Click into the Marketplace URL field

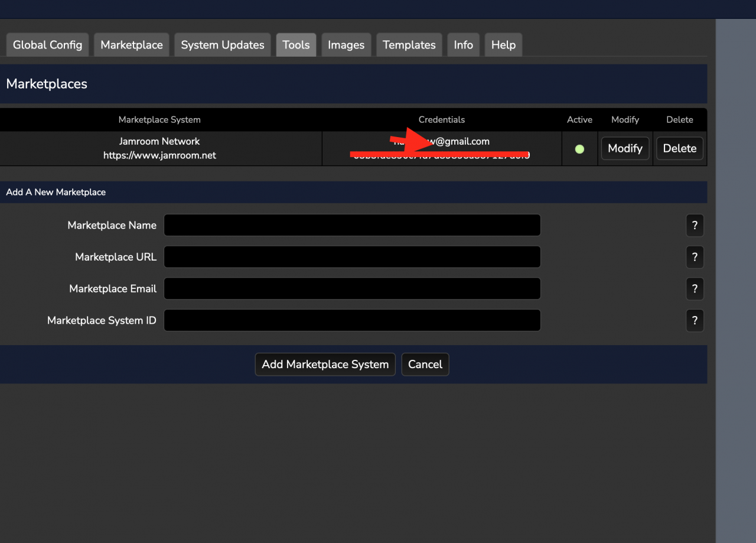point(352,257)
